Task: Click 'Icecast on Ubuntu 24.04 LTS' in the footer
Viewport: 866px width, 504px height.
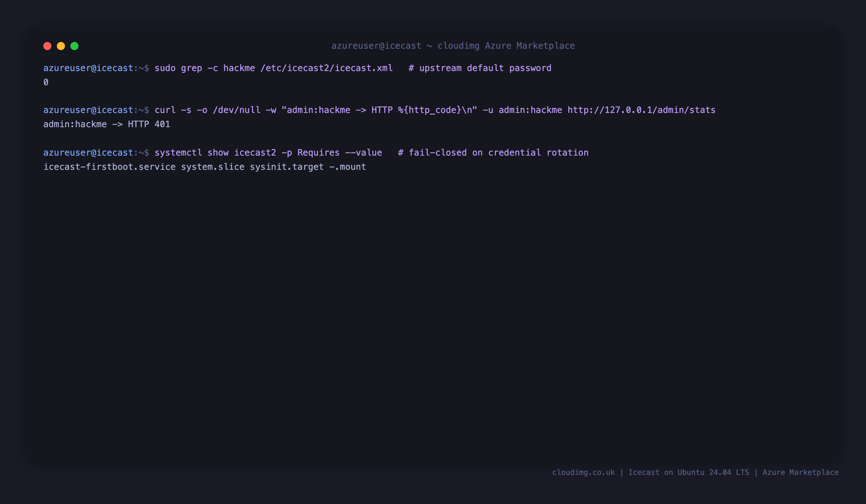Action: click(x=689, y=473)
